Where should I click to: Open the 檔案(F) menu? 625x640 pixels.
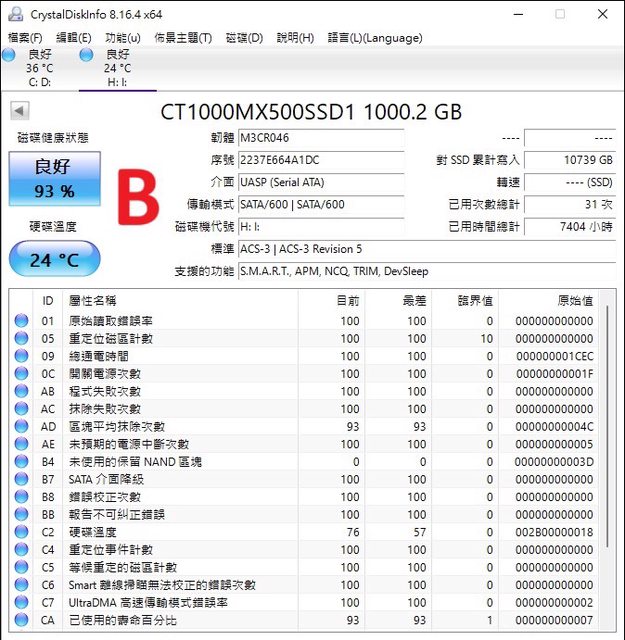(x=25, y=38)
